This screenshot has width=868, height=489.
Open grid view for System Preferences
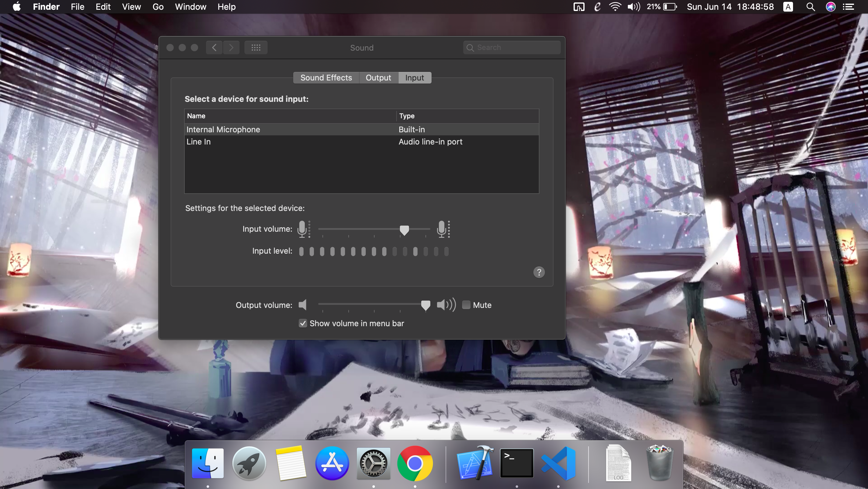pyautogui.click(x=255, y=47)
